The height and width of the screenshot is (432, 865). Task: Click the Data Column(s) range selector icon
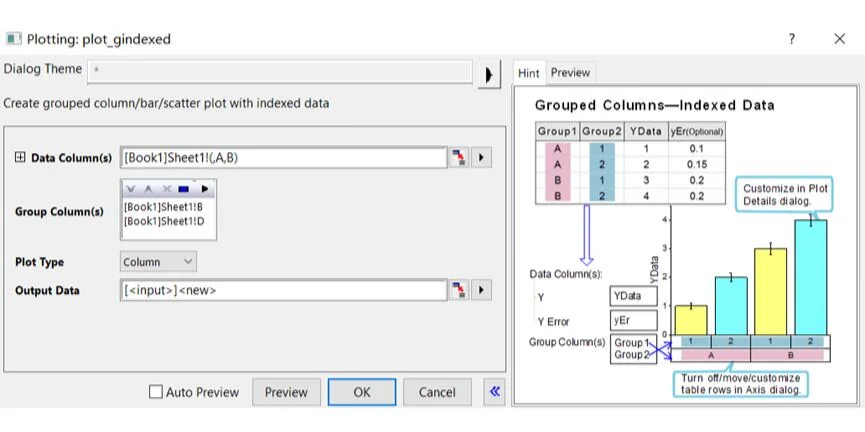[x=459, y=158]
